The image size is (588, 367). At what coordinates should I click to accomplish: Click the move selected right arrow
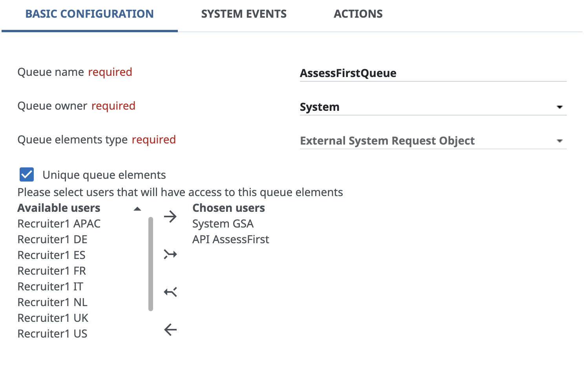click(170, 217)
